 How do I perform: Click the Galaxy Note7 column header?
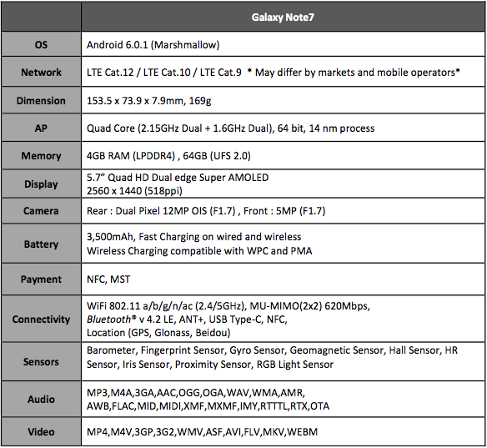[x=283, y=17]
